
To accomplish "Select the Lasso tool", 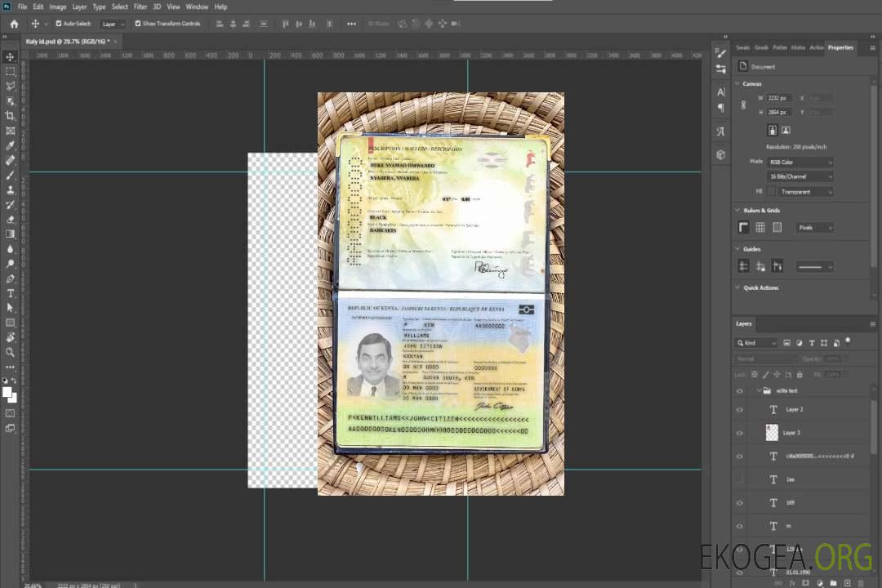I will tap(10, 86).
